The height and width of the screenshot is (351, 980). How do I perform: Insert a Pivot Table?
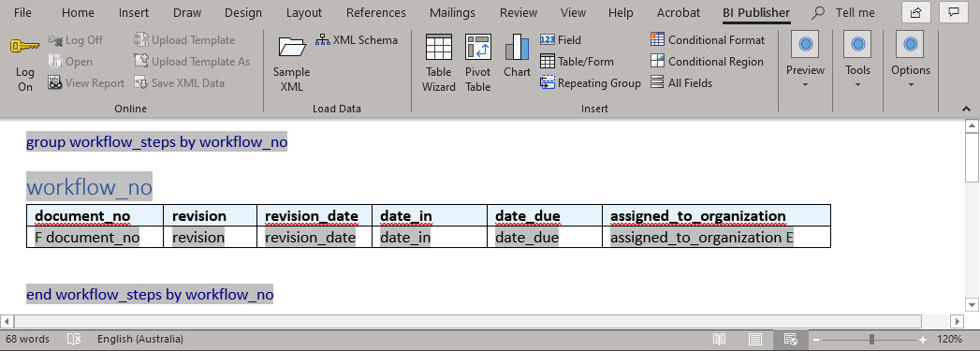tap(478, 64)
